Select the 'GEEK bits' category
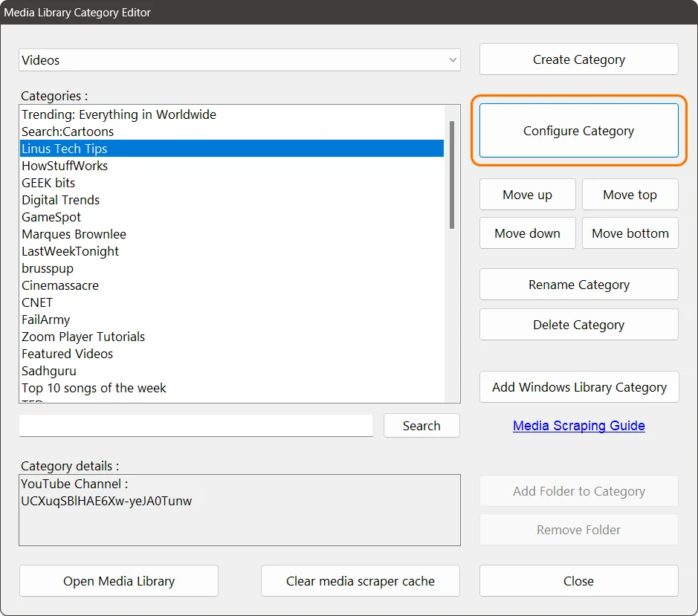The width and height of the screenshot is (698, 616). [232, 183]
